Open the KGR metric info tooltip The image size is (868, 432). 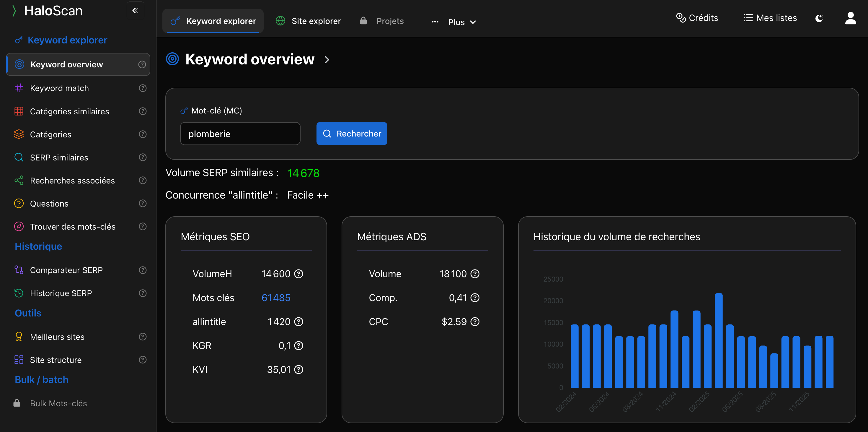(298, 345)
